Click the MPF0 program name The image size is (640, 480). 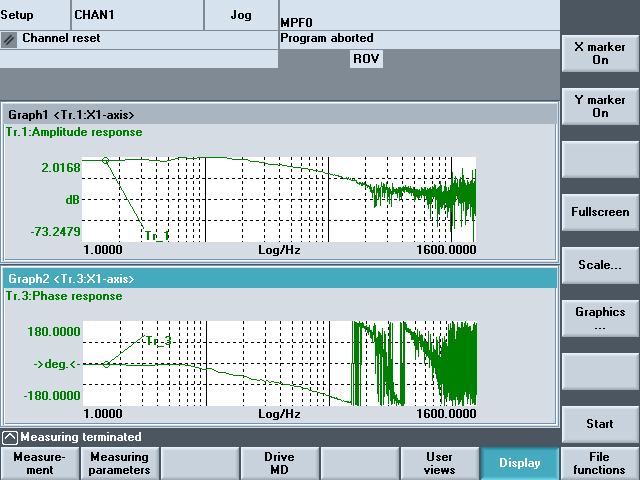click(296, 22)
